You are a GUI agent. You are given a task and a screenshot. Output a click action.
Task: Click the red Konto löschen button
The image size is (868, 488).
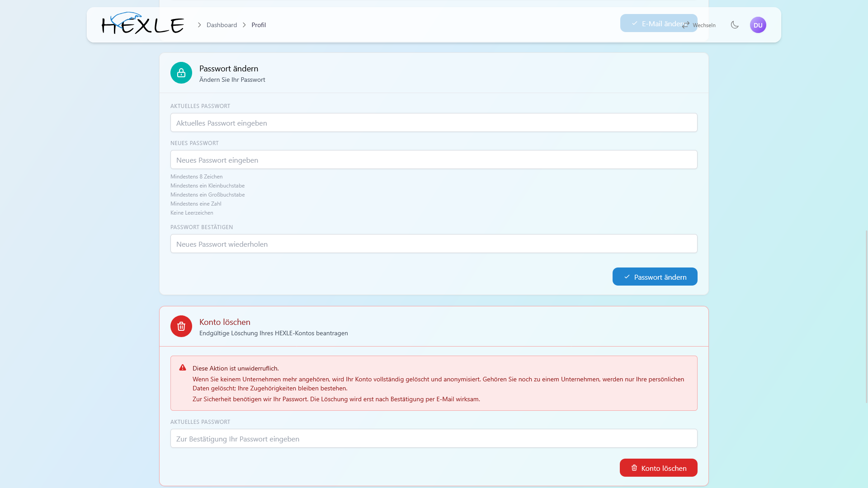coord(659,468)
